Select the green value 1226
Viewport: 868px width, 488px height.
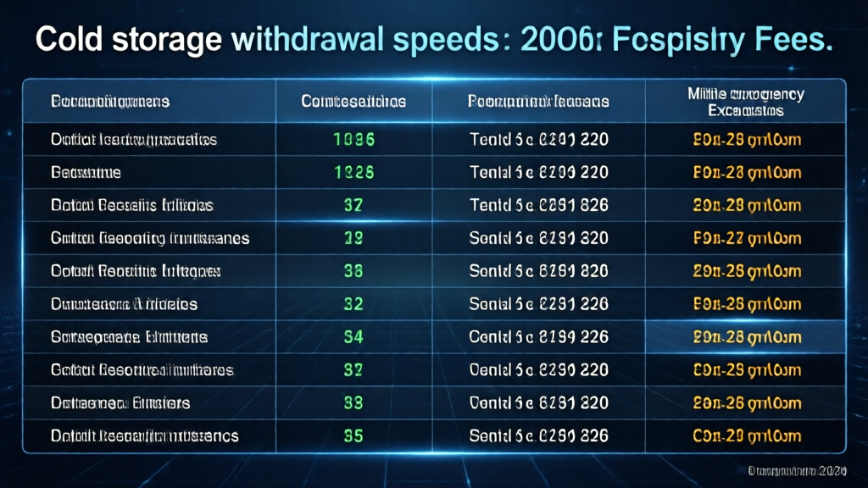353,172
